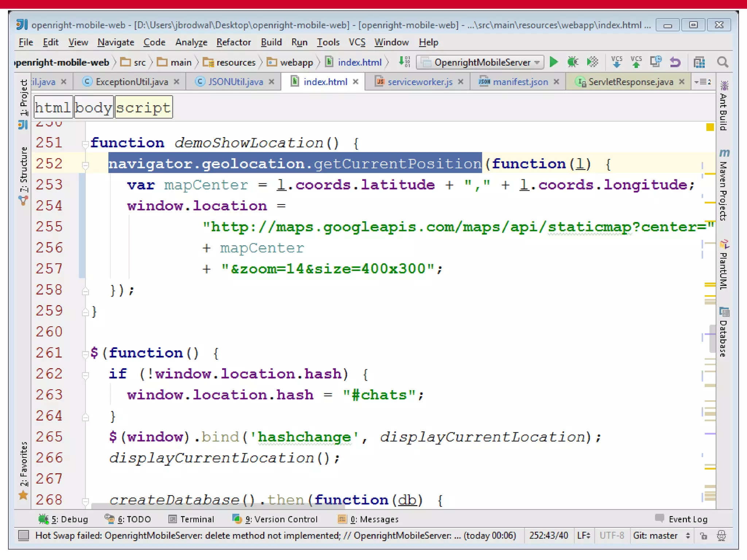Run with coverage icon
This screenshot has height=560, width=747.
(592, 62)
